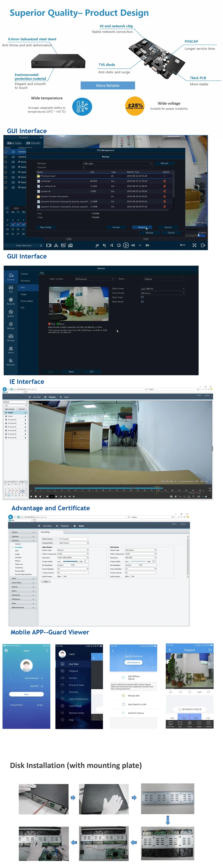Tap the Local Config gear in the mobile menu
Image resolution: width=223 pixels, height=868 pixels.
62,706
